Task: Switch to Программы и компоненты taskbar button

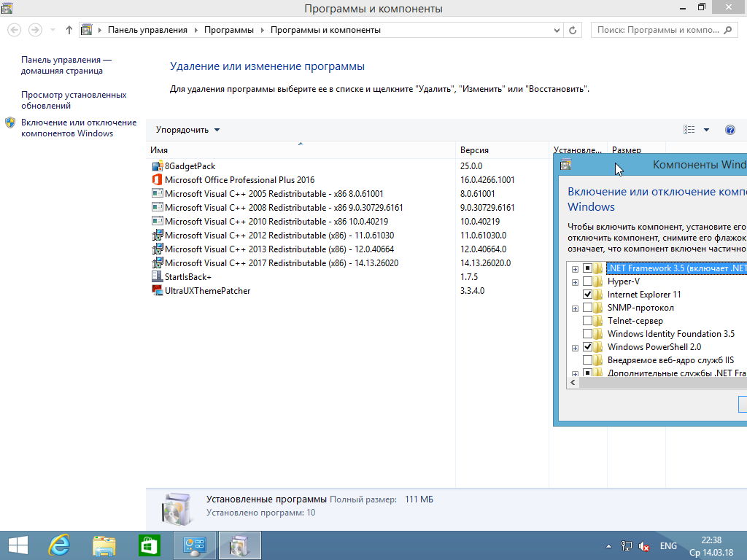Action: click(x=239, y=545)
